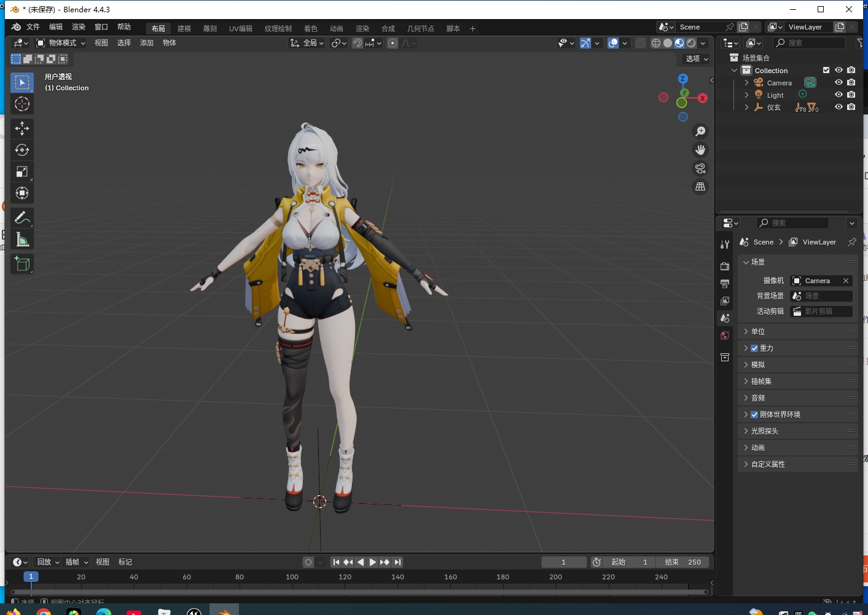This screenshot has width=868, height=615.
Task: Open the 文件 menu
Action: [33, 27]
